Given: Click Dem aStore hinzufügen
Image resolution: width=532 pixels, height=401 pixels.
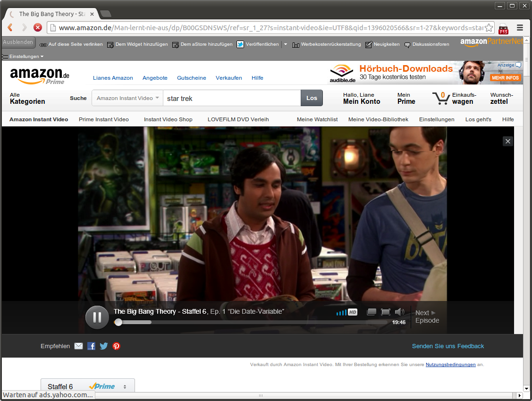Looking at the screenshot, I should click(203, 44).
